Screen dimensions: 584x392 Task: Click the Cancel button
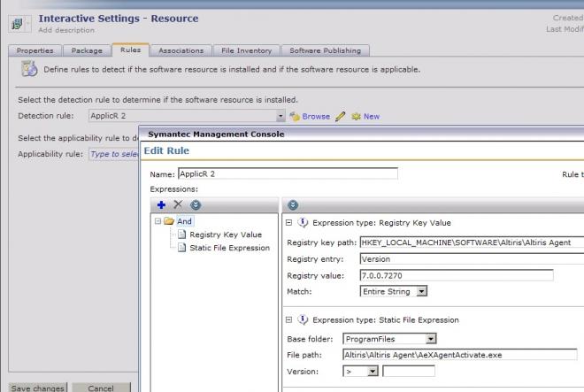click(101, 388)
